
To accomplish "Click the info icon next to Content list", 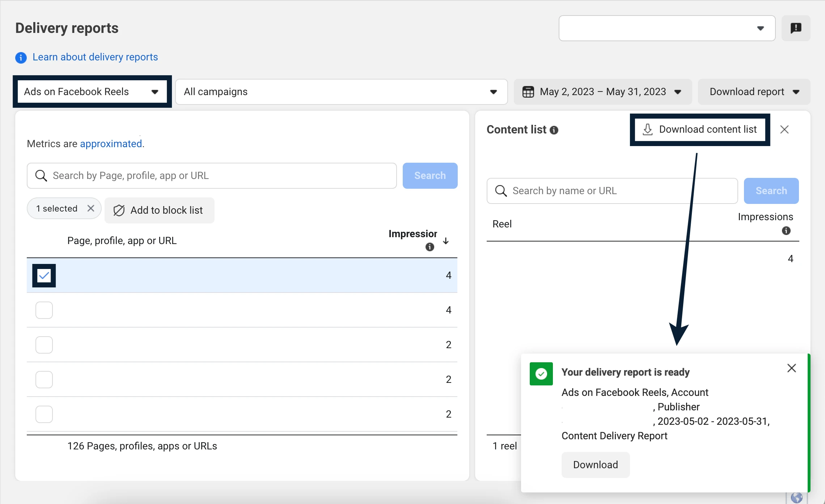I will [554, 130].
